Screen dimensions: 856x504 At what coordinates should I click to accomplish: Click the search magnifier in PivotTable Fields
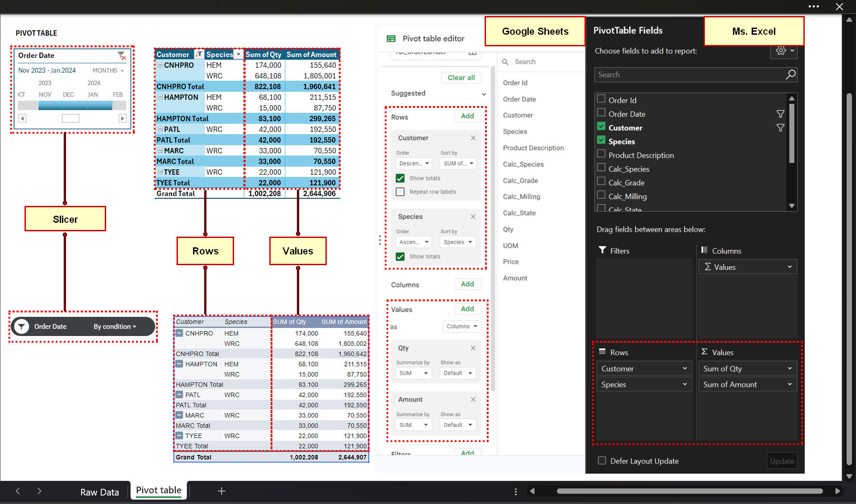tap(790, 74)
